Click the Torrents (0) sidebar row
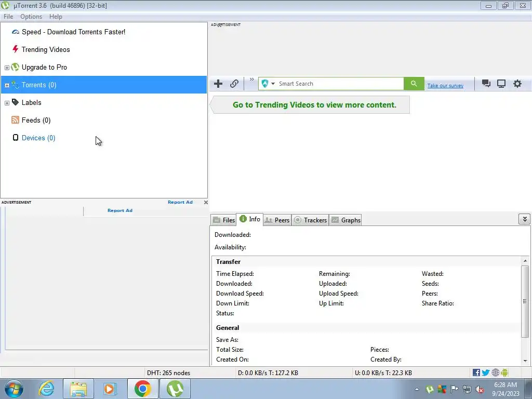532x399 pixels. pyautogui.click(x=104, y=85)
